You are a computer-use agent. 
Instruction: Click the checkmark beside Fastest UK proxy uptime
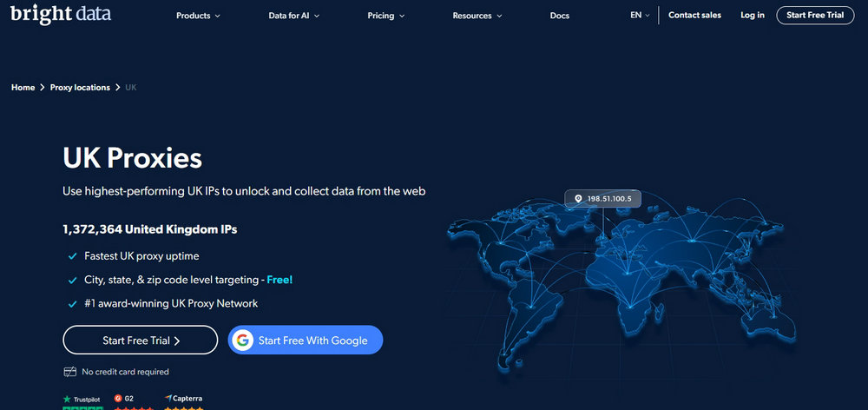tap(72, 256)
